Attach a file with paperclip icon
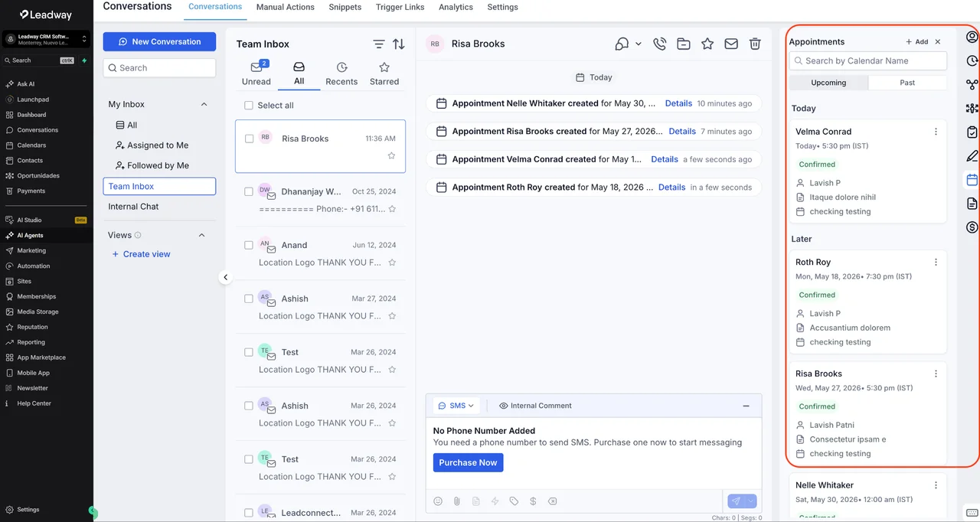980x522 pixels. click(457, 501)
